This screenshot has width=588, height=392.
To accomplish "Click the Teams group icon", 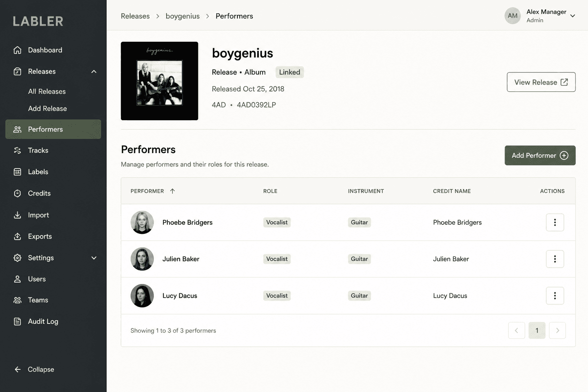I will [x=17, y=300].
